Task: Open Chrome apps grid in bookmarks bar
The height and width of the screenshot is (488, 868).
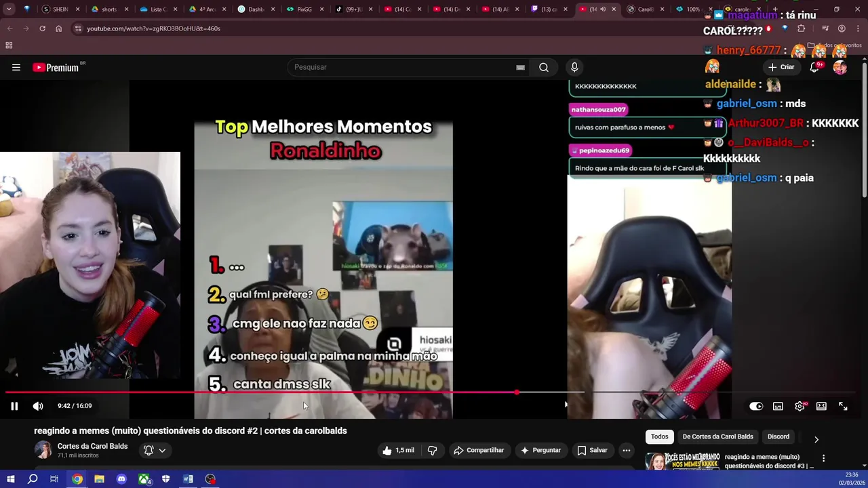Action: pos(9,45)
